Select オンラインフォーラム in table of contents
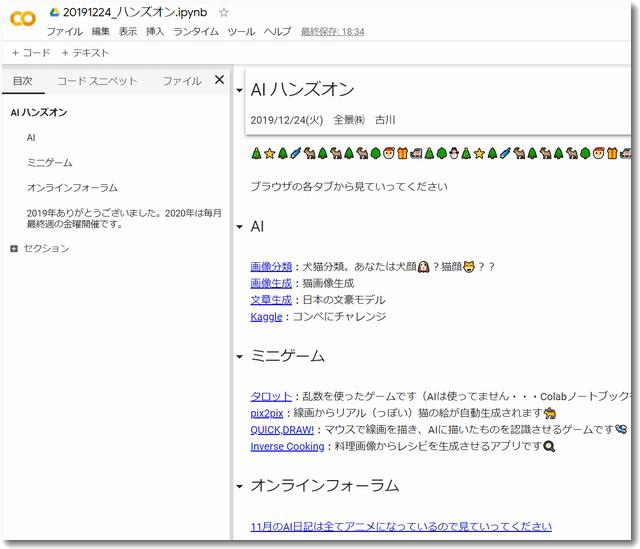 pos(72,188)
